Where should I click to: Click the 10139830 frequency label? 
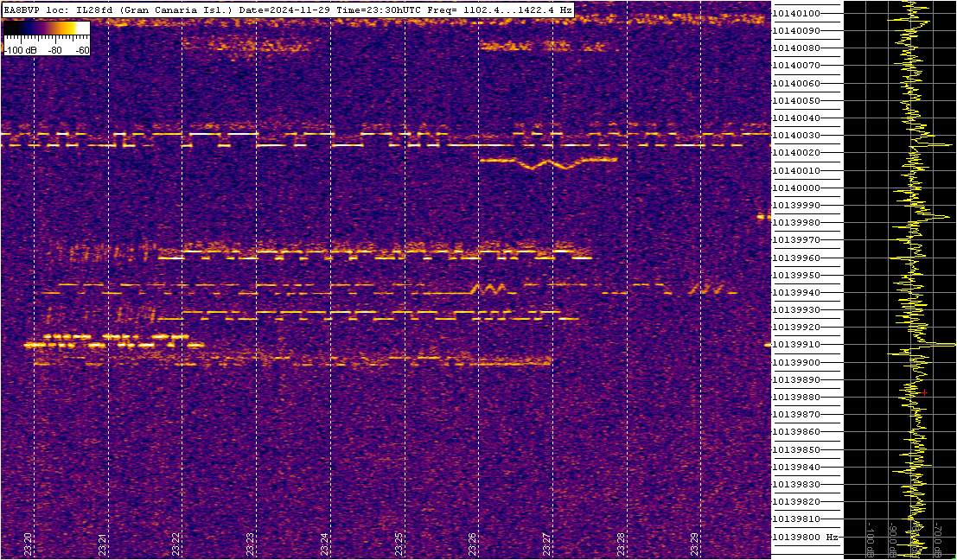[x=796, y=484]
